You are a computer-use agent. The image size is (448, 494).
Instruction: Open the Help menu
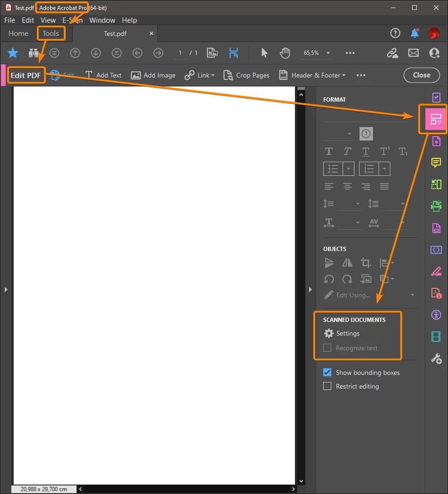pos(129,20)
